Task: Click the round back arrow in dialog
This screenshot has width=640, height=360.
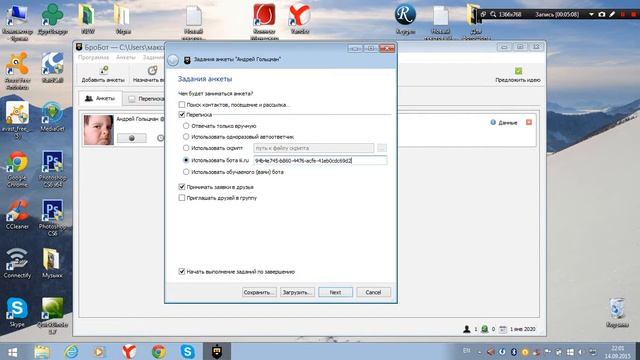Action: pyautogui.click(x=173, y=60)
